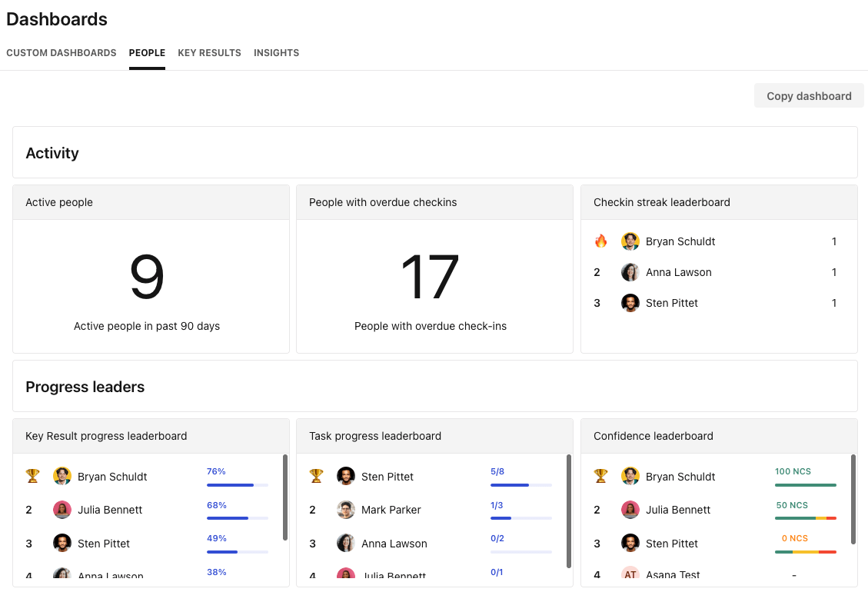868x592 pixels.
Task: Switch to the Custom Dashboards tab
Action: (x=61, y=52)
